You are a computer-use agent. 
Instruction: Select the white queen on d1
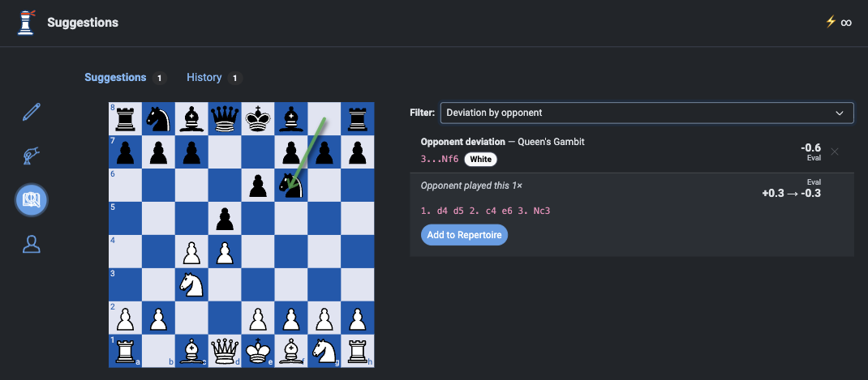[224, 351]
